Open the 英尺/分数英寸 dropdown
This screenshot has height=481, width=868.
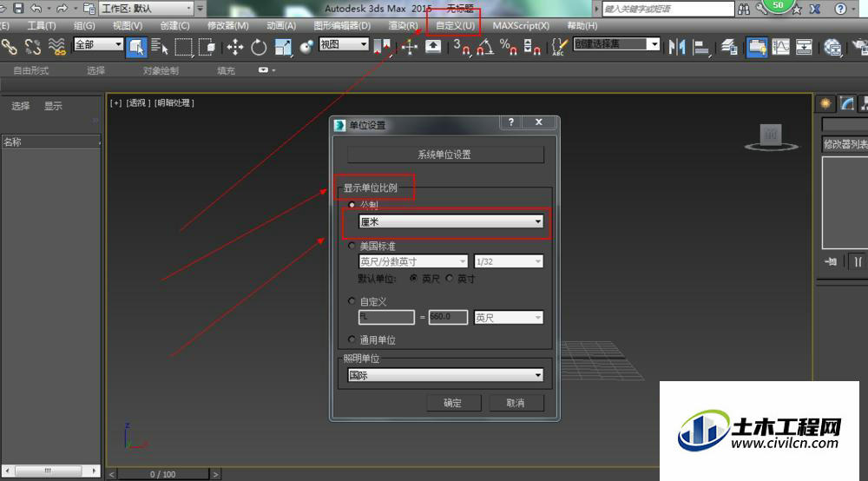pos(413,261)
